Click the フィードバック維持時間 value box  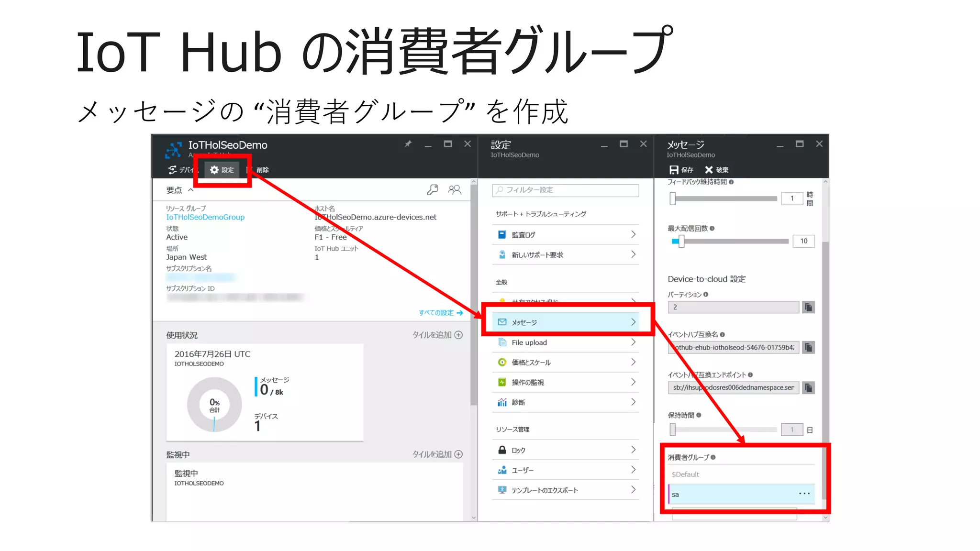click(792, 198)
